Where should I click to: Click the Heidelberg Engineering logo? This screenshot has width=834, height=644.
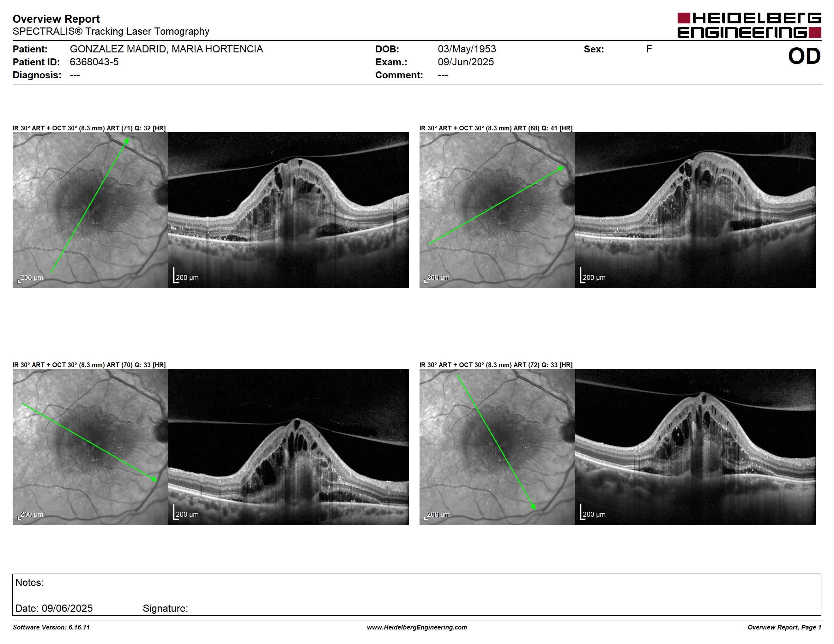click(x=749, y=25)
